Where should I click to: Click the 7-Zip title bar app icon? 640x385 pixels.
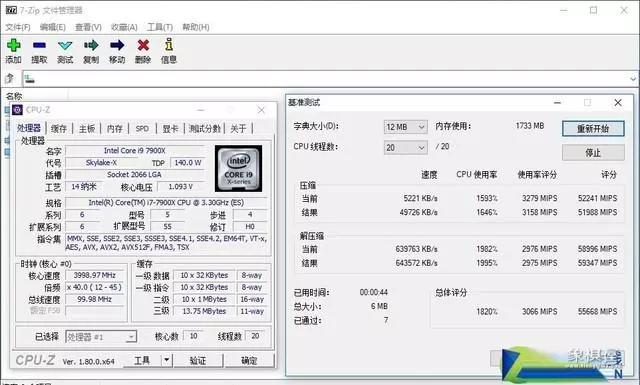coord(11,10)
